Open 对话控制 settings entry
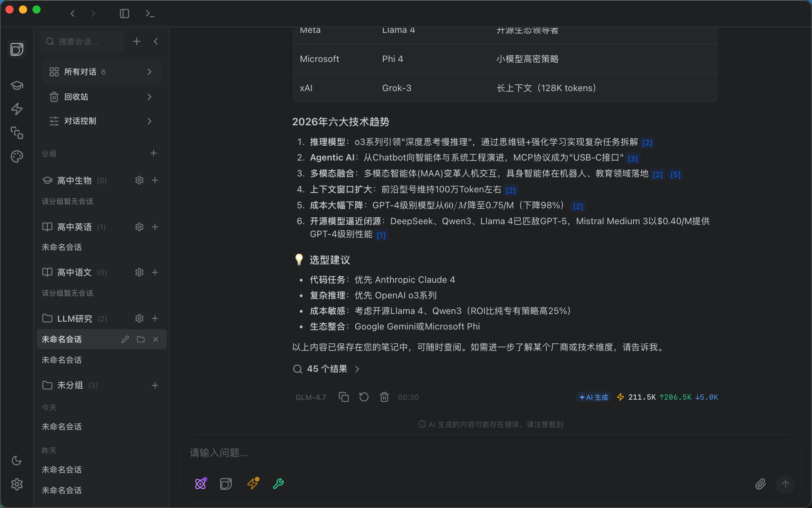 pos(101,121)
